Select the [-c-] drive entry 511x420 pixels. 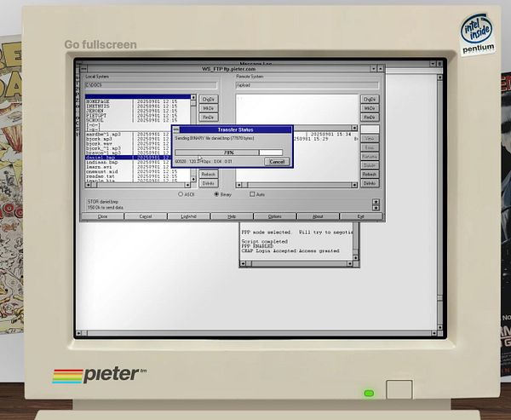tap(93, 125)
